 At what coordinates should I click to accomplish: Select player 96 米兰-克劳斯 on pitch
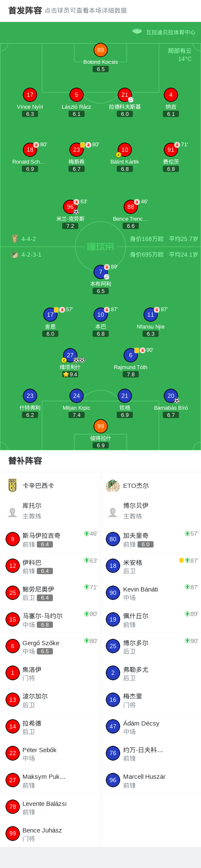click(70, 207)
